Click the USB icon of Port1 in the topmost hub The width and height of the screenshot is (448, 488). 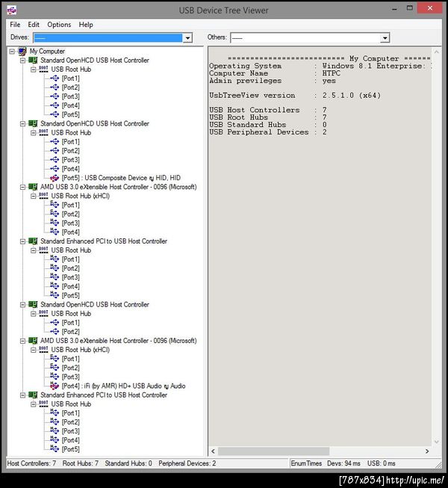pos(55,78)
